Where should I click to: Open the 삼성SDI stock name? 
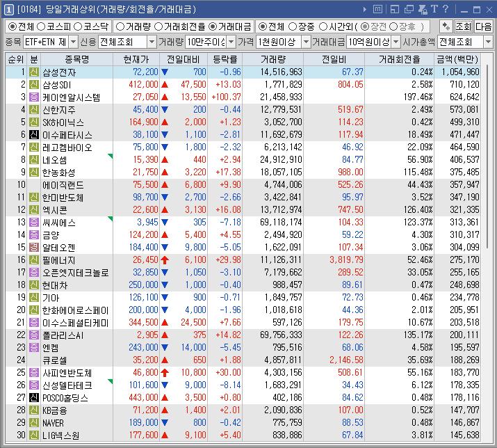tap(57, 85)
